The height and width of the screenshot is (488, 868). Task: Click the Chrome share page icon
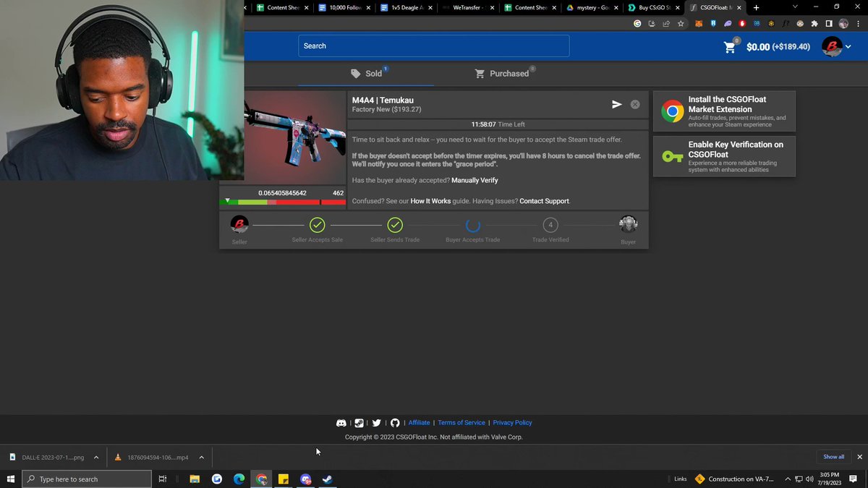click(666, 23)
